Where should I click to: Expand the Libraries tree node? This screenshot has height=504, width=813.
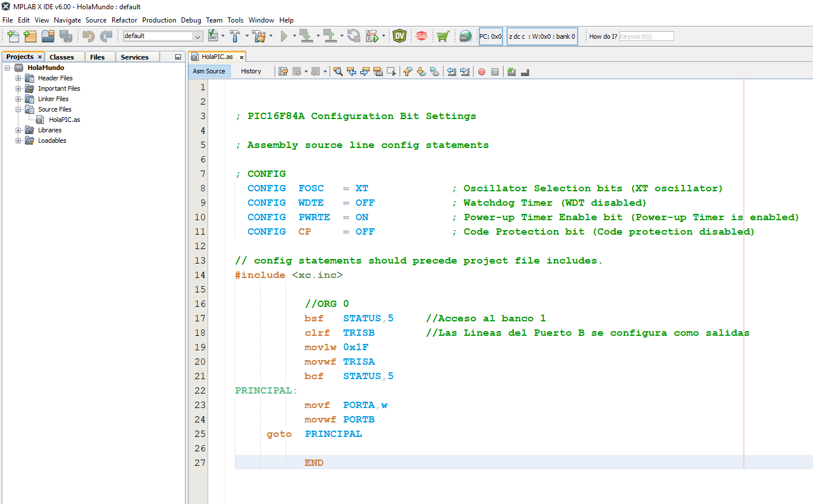tap(18, 130)
